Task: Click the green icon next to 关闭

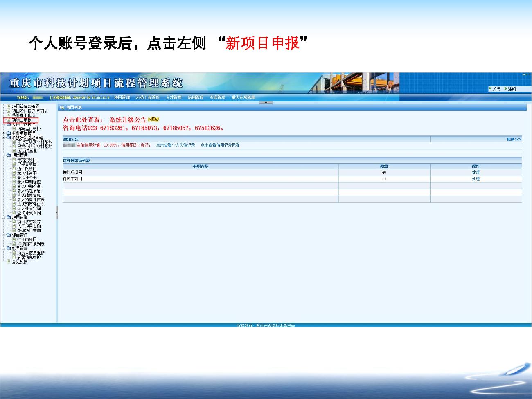Action: [490, 89]
